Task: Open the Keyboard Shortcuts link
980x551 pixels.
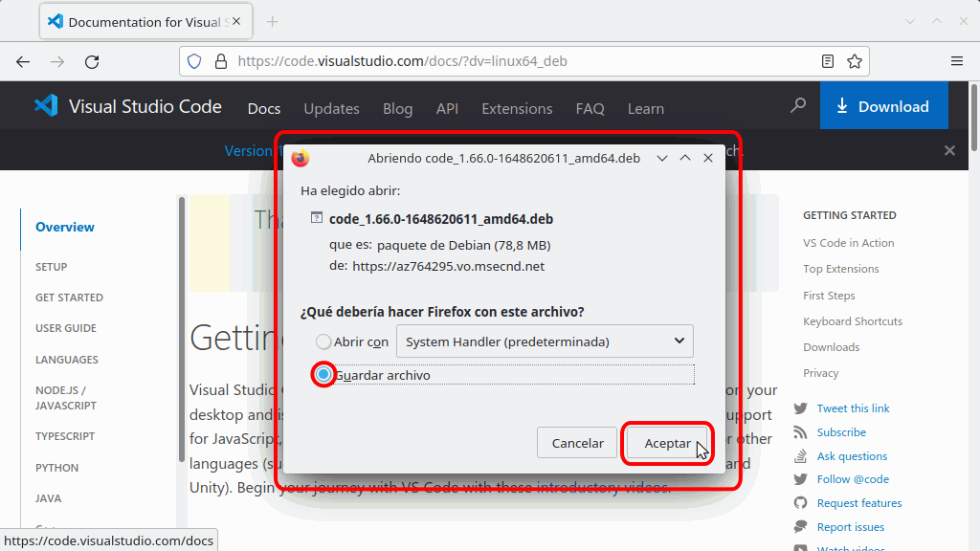Action: 853,321
